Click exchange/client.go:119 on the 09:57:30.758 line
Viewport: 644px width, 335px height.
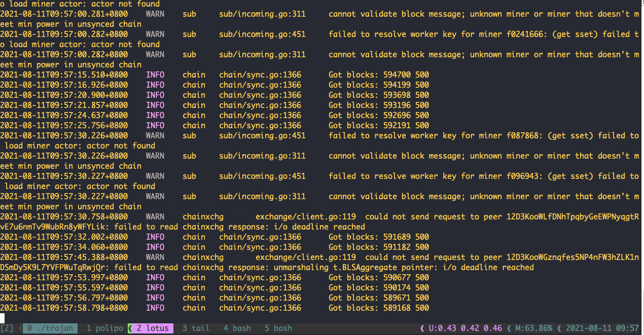[x=305, y=216]
